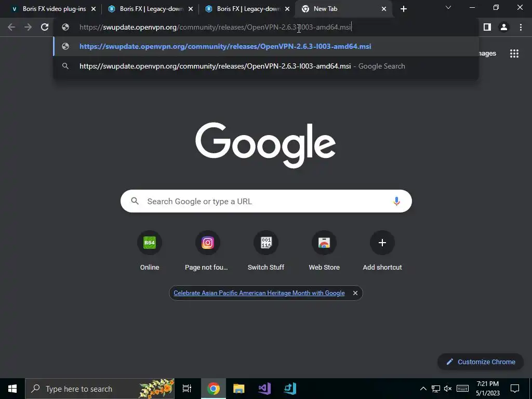Click the address bar URL text
Image resolution: width=532 pixels, height=399 pixels.
[x=215, y=27]
